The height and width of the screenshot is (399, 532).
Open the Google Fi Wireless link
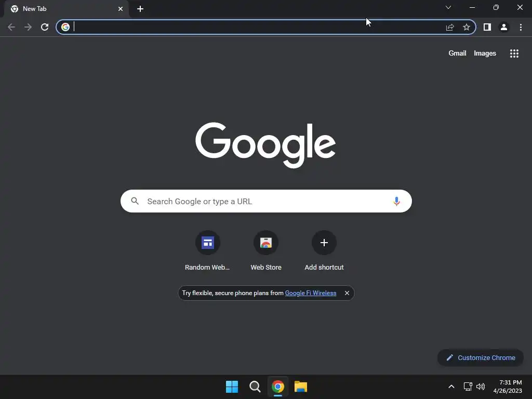[x=311, y=293]
